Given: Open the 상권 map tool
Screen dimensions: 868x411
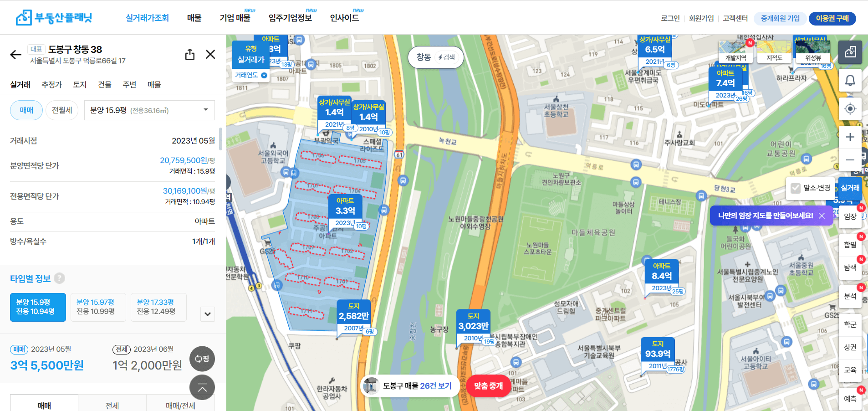Looking at the screenshot, I should 850,347.
